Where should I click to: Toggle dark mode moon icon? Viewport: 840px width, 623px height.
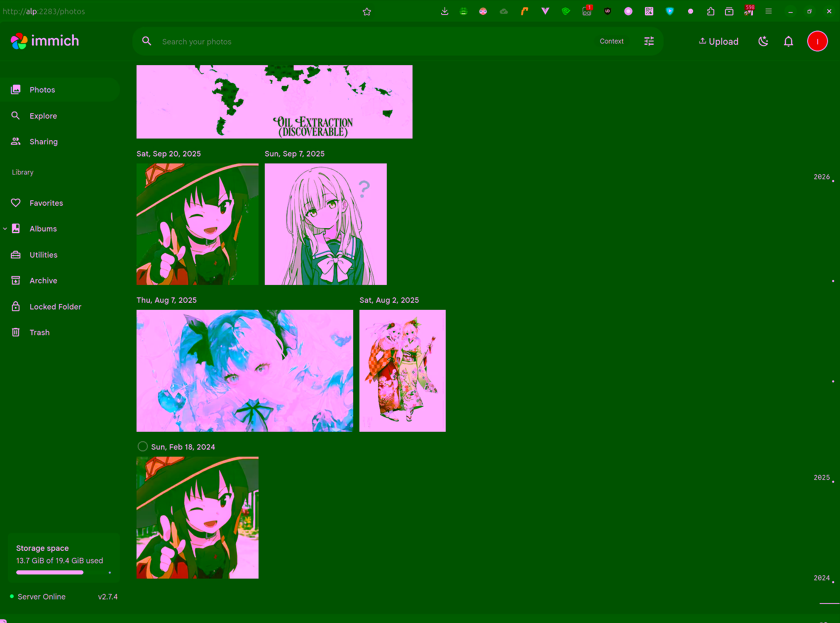click(x=763, y=41)
